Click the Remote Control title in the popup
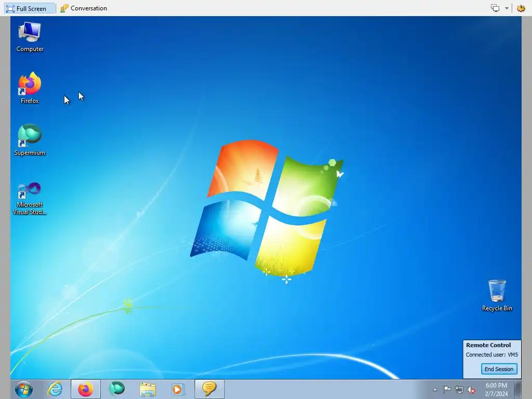 tap(488, 345)
